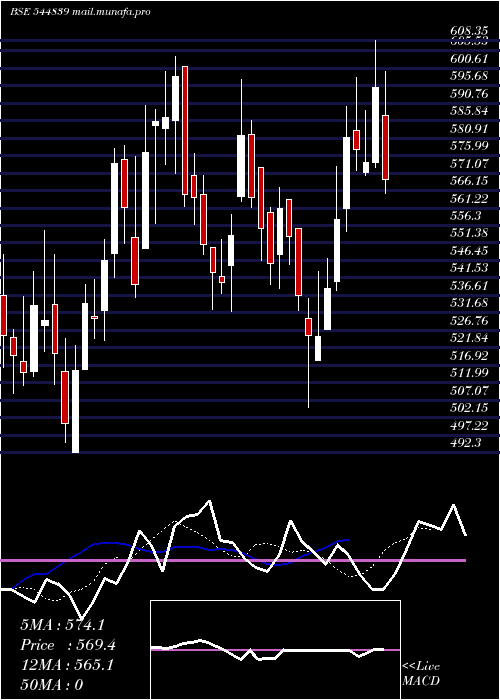Screen dimensions: 500x700
Task: Click the 566.15 price level label
Action: tap(469, 181)
